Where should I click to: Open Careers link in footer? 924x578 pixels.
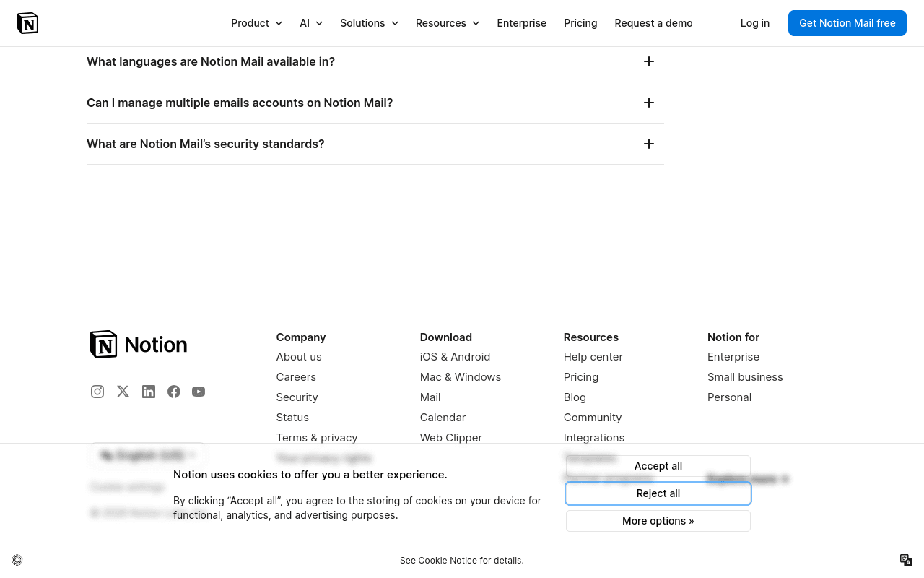pyautogui.click(x=296, y=377)
